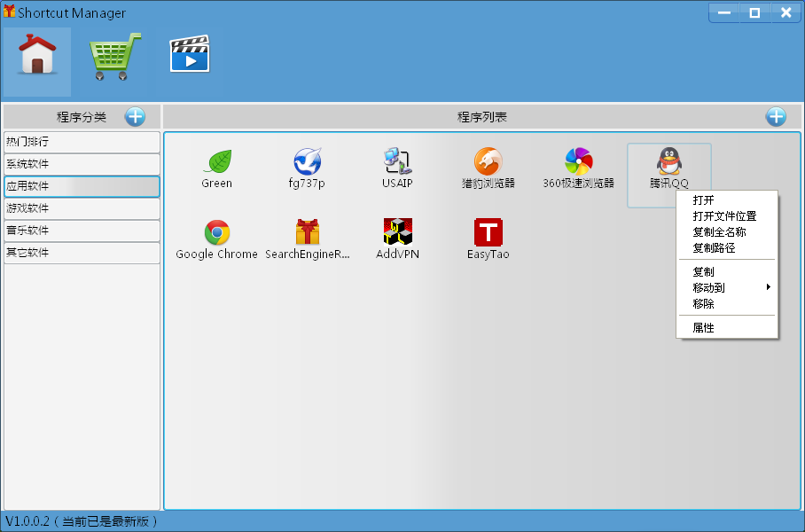Screen dimensions: 805x532
Task: Choose 系统软件 category
Action: (82, 164)
